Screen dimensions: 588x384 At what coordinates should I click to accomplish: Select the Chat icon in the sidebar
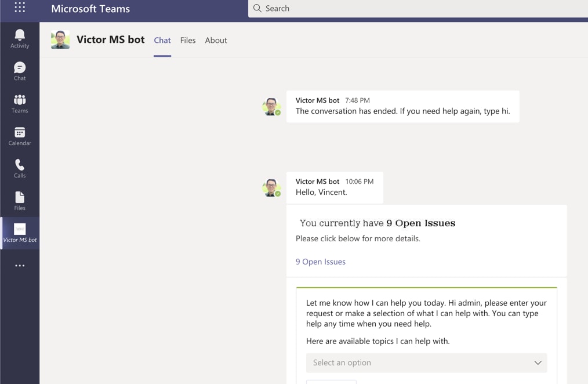pos(20,70)
